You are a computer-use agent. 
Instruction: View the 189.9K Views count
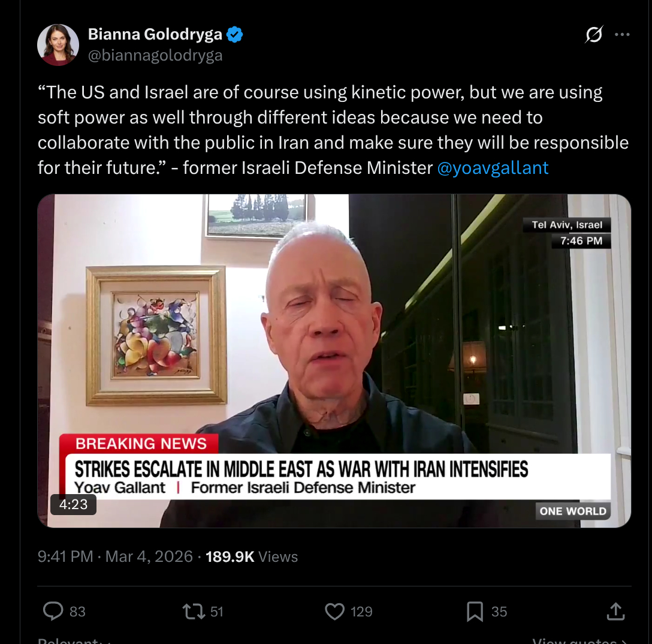click(x=252, y=556)
